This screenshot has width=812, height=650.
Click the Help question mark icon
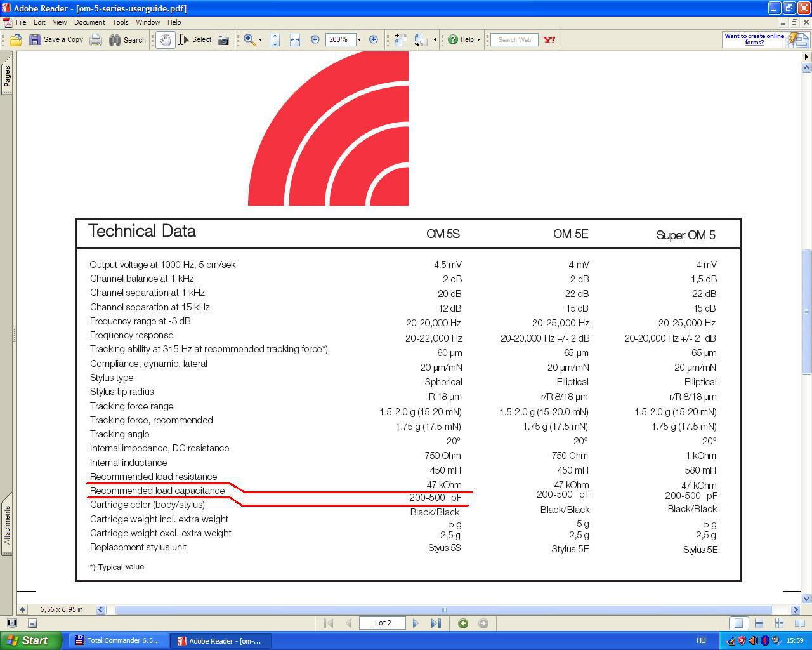453,39
